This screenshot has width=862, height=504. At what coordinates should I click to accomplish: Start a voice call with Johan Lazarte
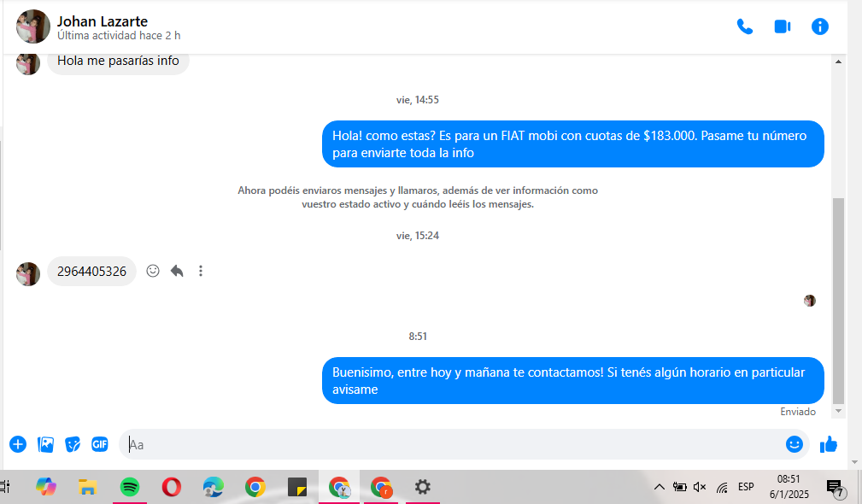(x=745, y=26)
